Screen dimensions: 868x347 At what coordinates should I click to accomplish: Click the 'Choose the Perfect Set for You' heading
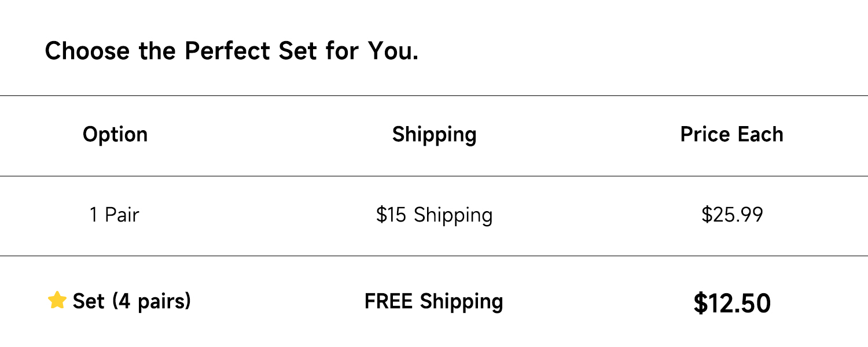pyautogui.click(x=231, y=51)
